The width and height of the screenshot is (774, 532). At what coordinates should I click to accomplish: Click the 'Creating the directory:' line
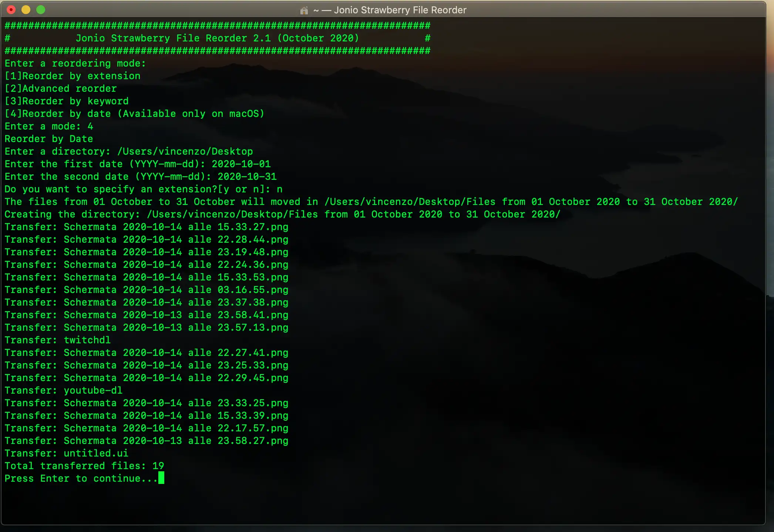click(282, 214)
